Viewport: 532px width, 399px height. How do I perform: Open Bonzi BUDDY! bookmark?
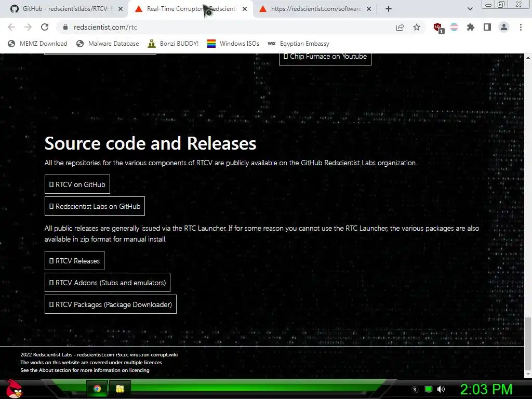pyautogui.click(x=173, y=44)
